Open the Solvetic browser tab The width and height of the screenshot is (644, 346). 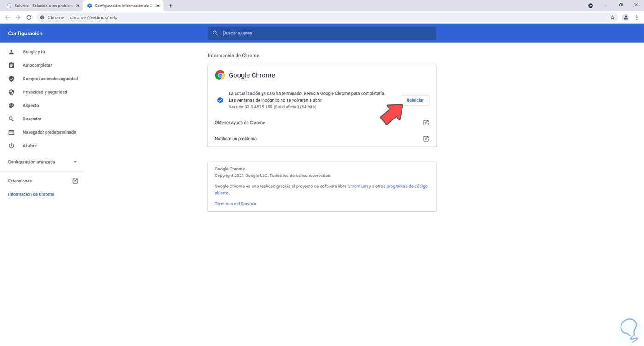(42, 6)
